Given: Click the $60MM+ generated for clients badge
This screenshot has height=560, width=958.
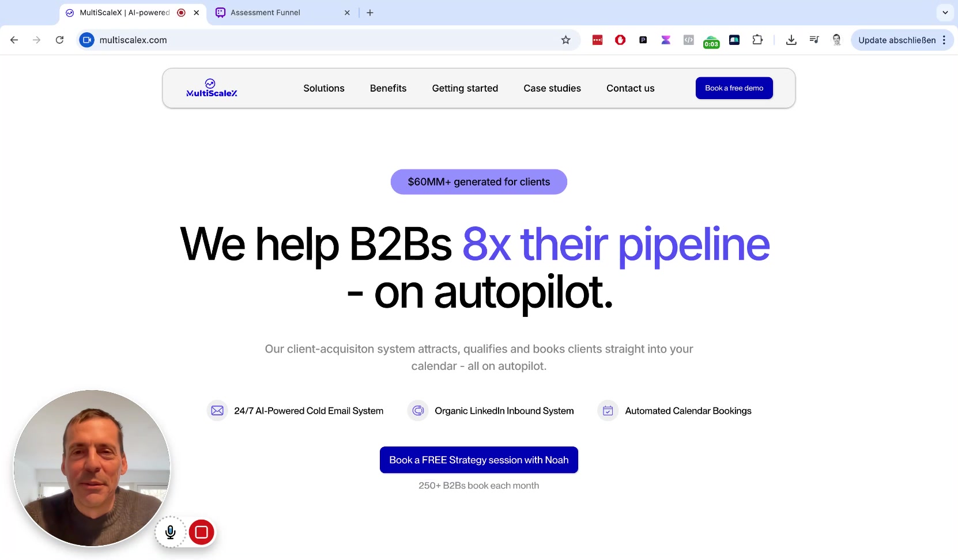Looking at the screenshot, I should click(479, 182).
